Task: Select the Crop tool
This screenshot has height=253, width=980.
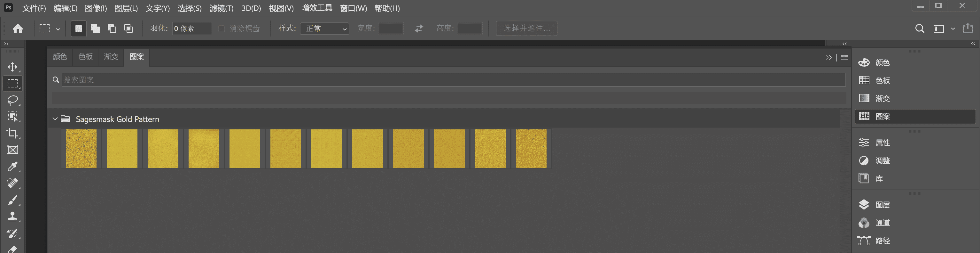Action: tap(12, 133)
